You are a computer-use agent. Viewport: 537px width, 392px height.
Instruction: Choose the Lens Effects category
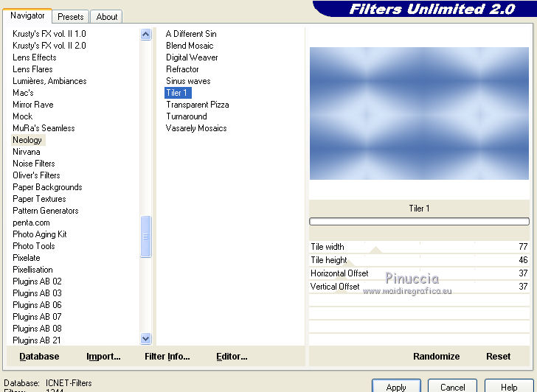point(34,57)
